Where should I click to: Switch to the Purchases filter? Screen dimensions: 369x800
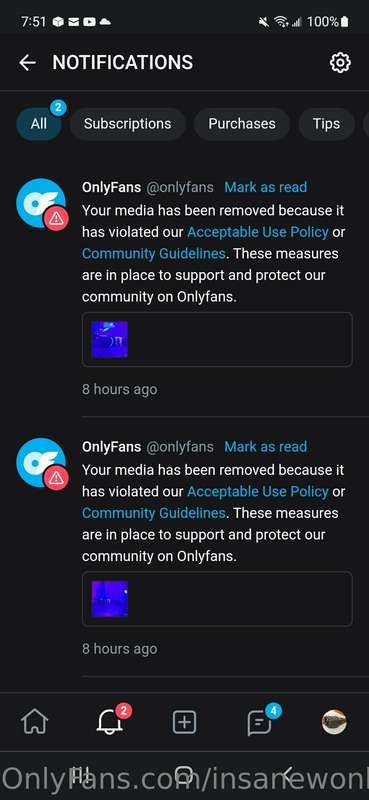242,123
